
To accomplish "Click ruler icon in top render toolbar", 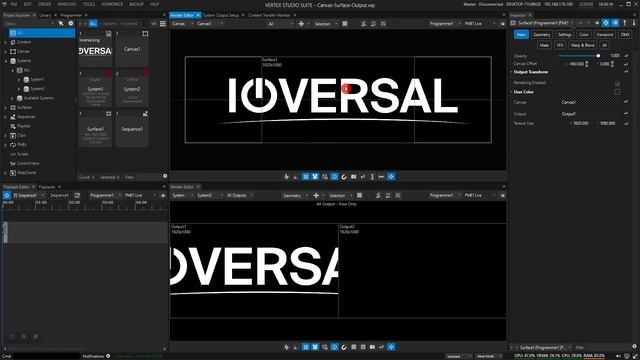I will (x=381, y=176).
